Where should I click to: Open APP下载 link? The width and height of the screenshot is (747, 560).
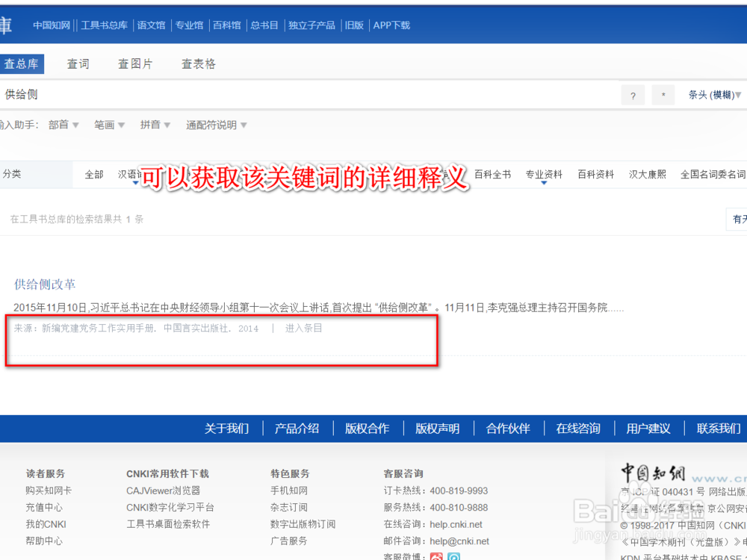(391, 25)
